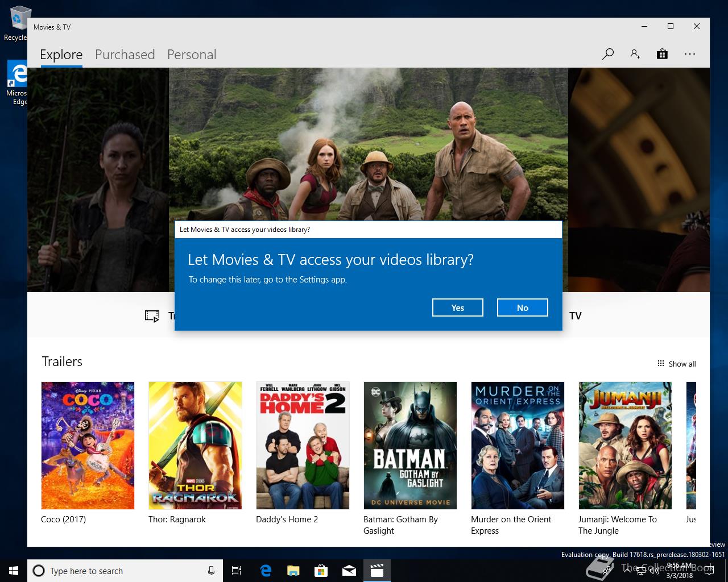Screen dimensions: 728x582
Task: Click the Cortana circle search icon
Action: [x=39, y=571]
